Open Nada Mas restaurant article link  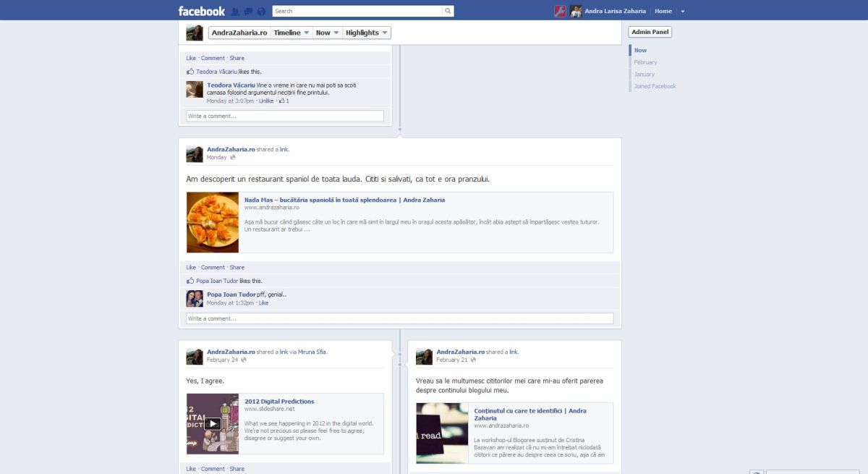344,200
